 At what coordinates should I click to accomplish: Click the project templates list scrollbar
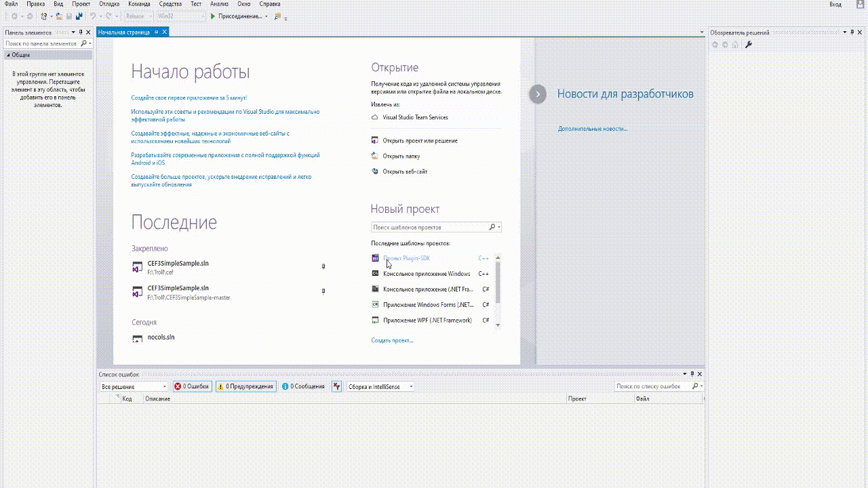[x=498, y=281]
